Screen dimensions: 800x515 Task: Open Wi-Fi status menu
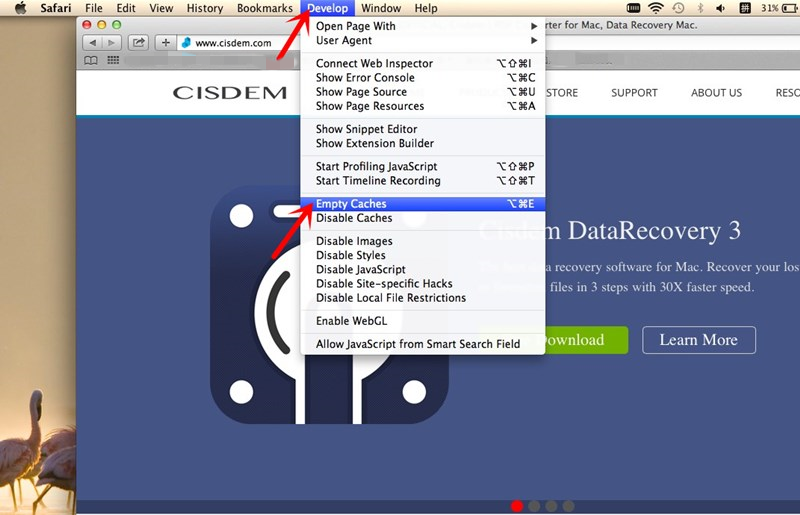(x=656, y=8)
